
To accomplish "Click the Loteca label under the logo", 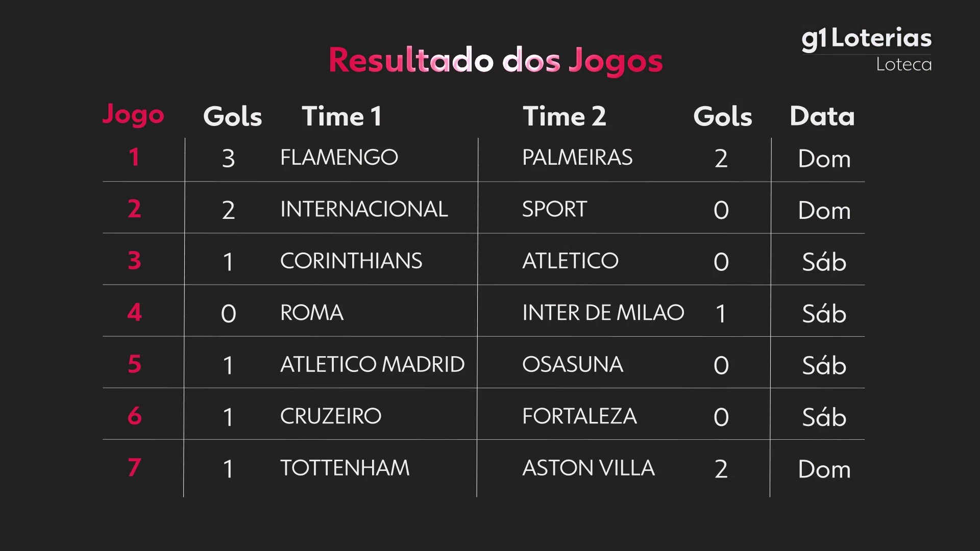I will (x=903, y=65).
